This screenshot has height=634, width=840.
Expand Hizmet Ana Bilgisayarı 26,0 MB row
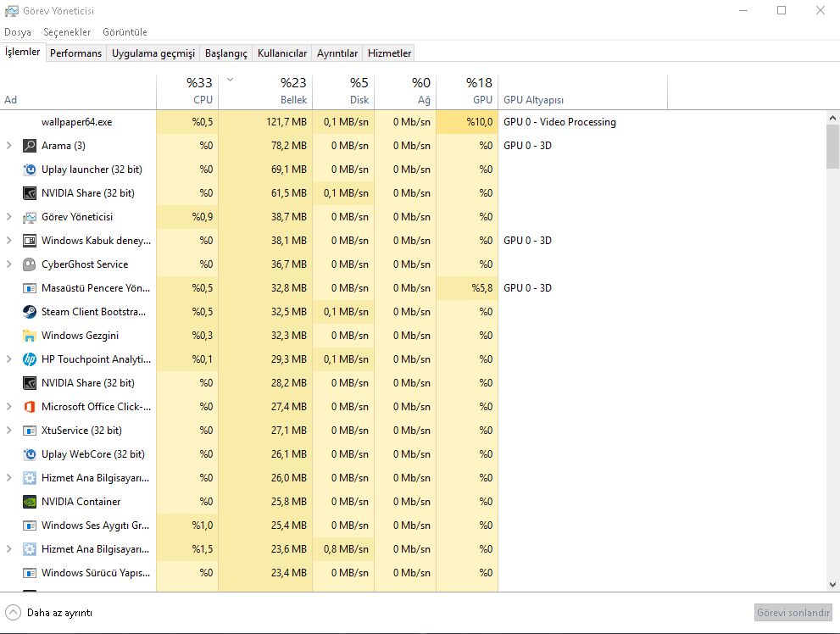[x=8, y=478]
